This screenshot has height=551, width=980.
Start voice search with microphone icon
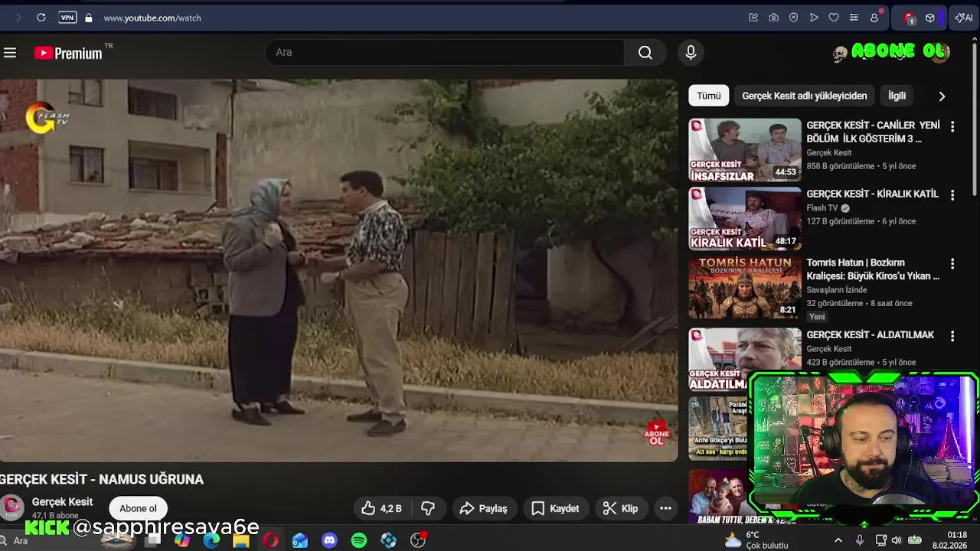click(x=691, y=52)
